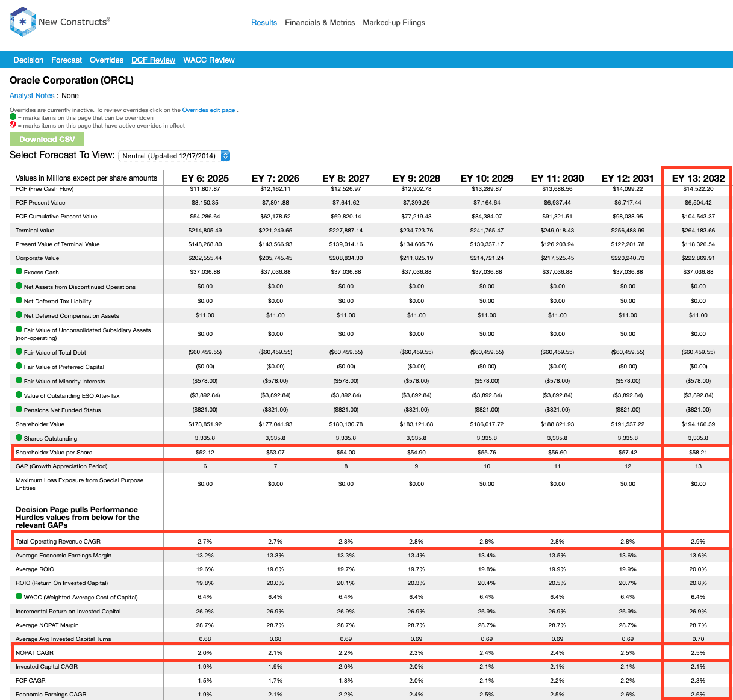Screen dimensions: 733x700
Task: Click the Download CSV button
Action: (x=47, y=139)
